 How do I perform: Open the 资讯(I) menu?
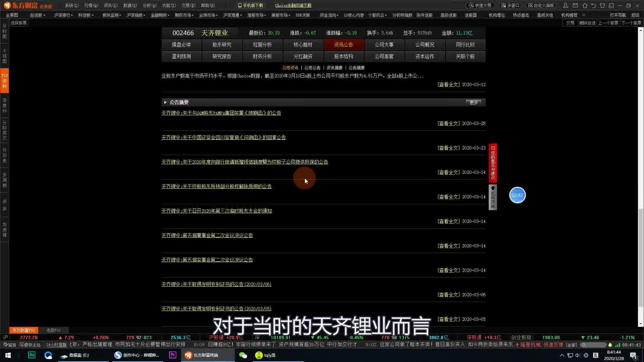click(x=110, y=5)
